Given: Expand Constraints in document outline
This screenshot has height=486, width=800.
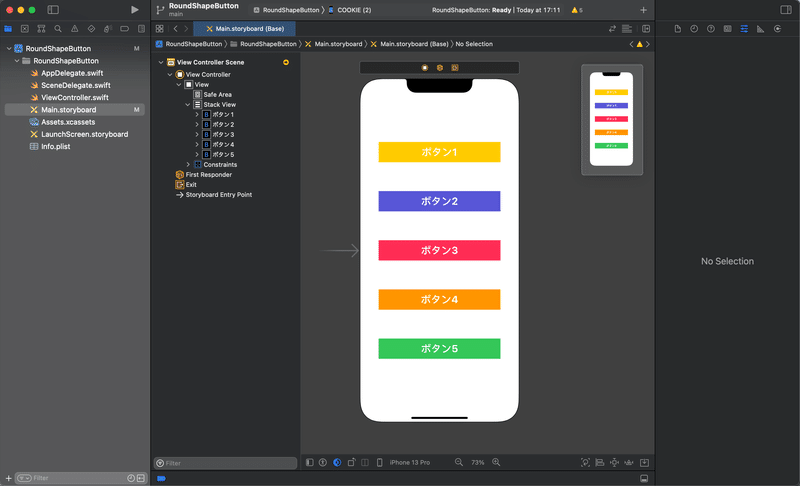Looking at the screenshot, I should click(188, 165).
